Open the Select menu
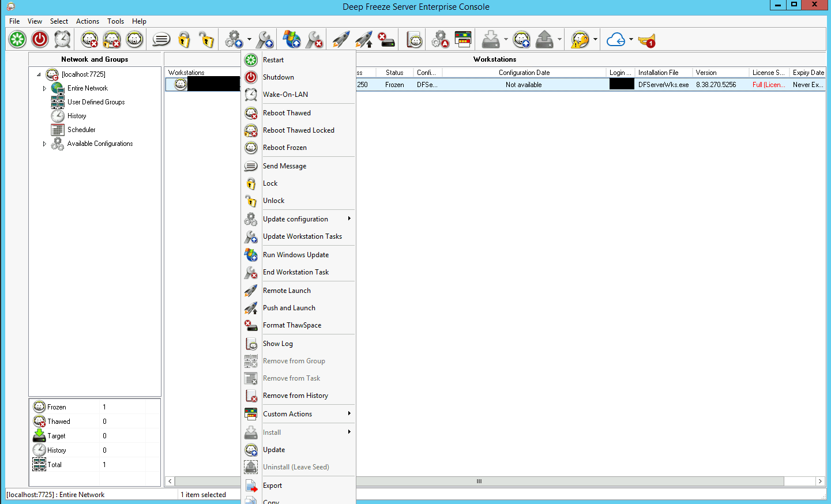Image resolution: width=831 pixels, height=504 pixels. 59,21
